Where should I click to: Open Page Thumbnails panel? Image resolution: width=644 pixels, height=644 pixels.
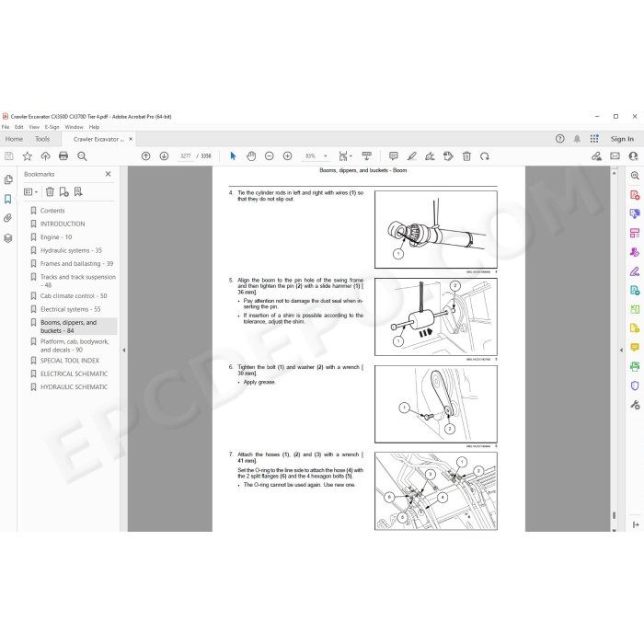[7, 180]
